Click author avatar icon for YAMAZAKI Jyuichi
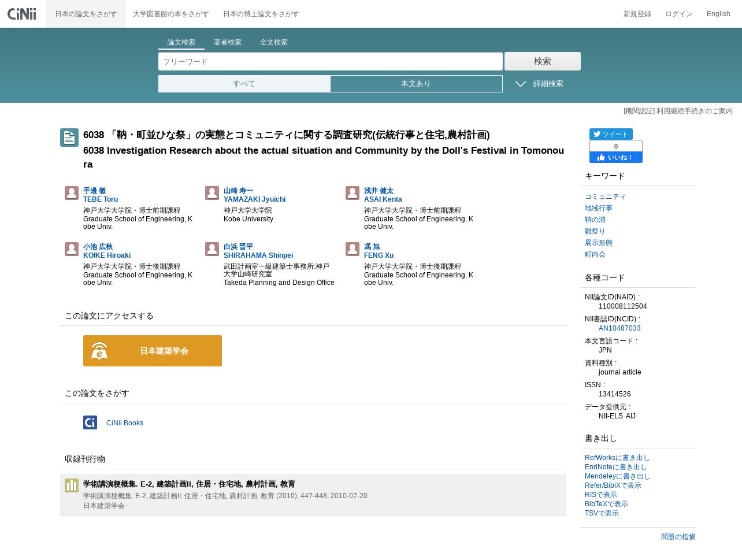Viewport: 742px width, 560px height. coord(212,193)
